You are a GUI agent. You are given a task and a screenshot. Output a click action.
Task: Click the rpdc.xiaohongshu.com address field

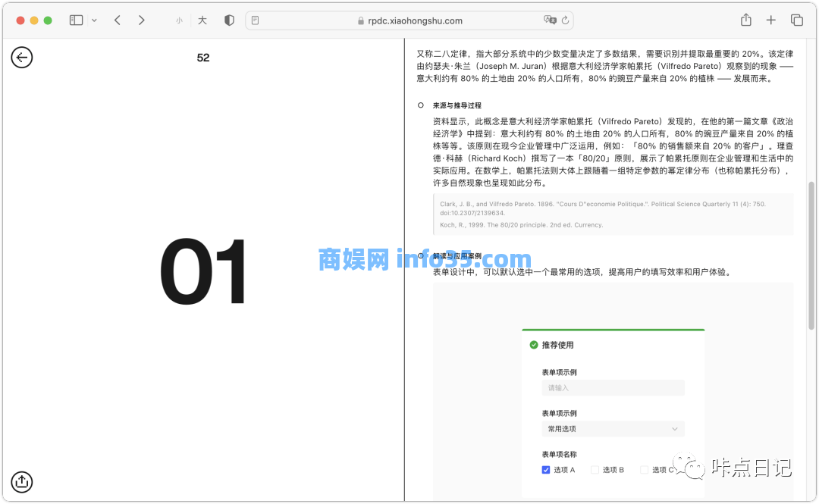[x=410, y=20]
